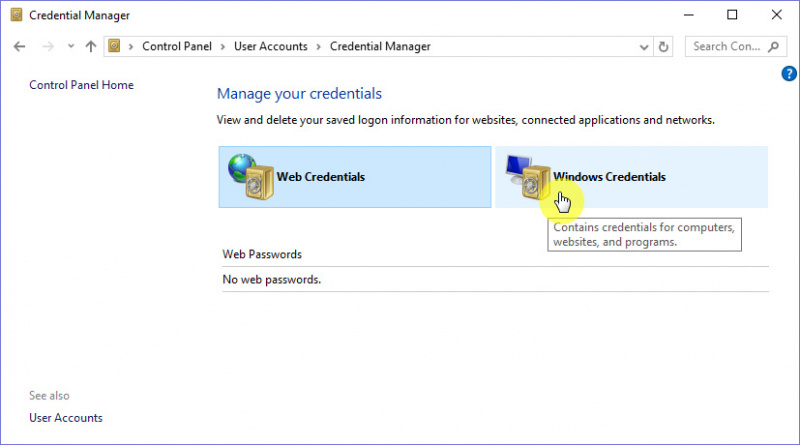Click the Web Credentials globe safe icon
800x445 pixels.
(251, 177)
